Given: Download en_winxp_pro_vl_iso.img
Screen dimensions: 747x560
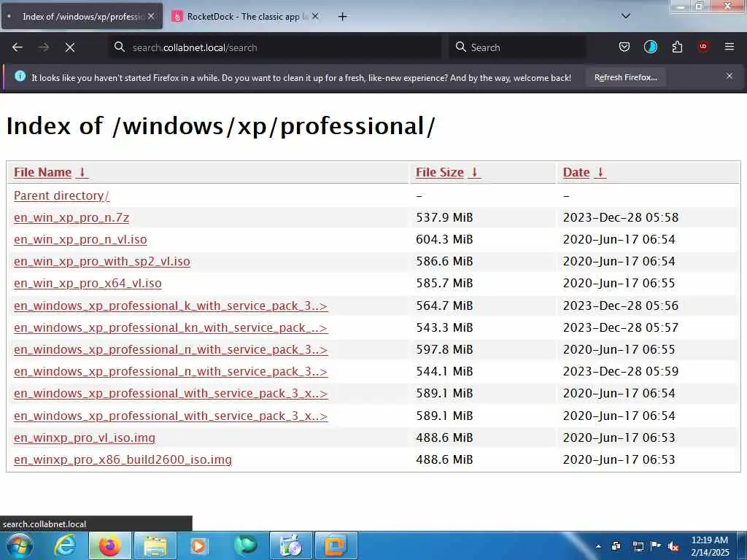Looking at the screenshot, I should 85,437.
